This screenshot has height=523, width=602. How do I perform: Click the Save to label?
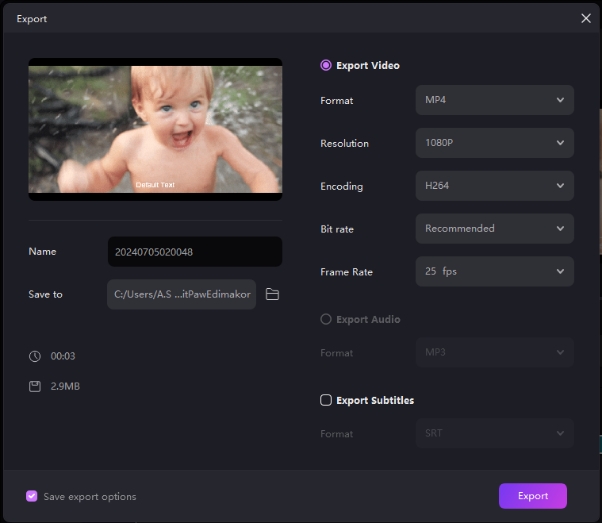(45, 295)
